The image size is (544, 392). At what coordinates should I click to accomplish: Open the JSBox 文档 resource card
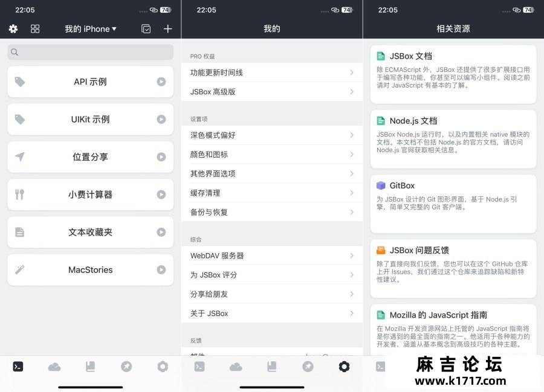point(453,74)
